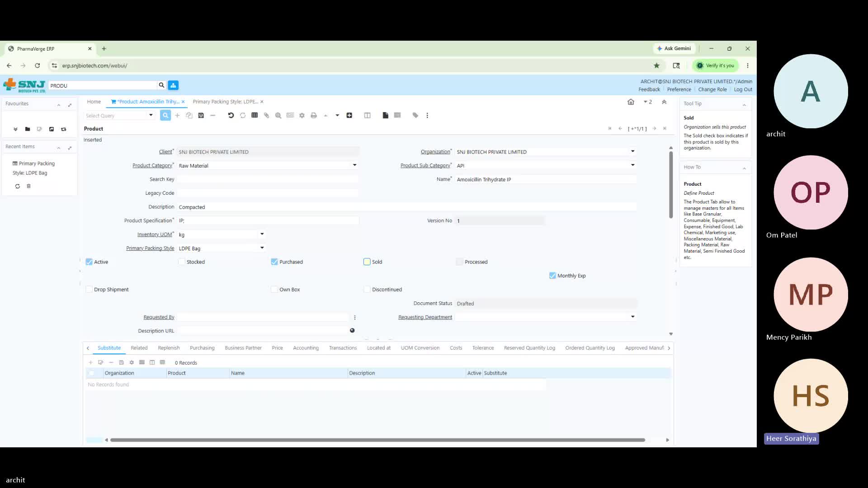The height and width of the screenshot is (488, 868).
Task: Click the globe icon next to Description URL
Action: point(352,330)
